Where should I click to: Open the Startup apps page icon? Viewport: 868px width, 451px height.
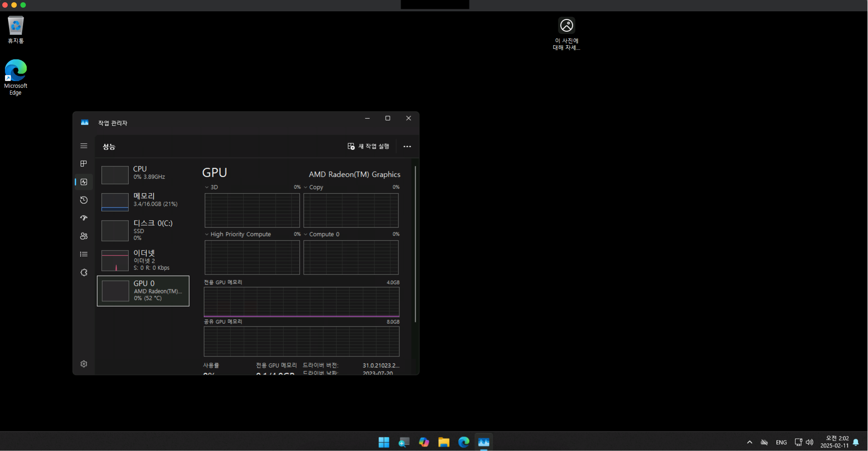coord(84,218)
